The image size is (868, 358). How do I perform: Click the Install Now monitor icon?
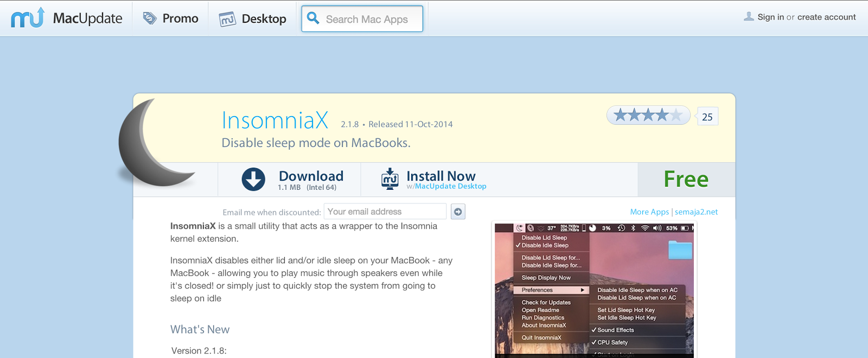pyautogui.click(x=390, y=178)
